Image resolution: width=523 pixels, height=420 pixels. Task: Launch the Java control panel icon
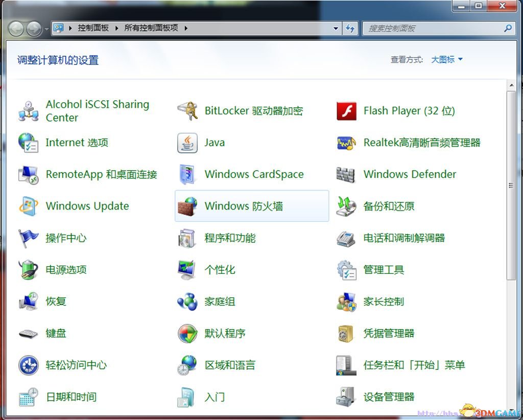click(187, 143)
